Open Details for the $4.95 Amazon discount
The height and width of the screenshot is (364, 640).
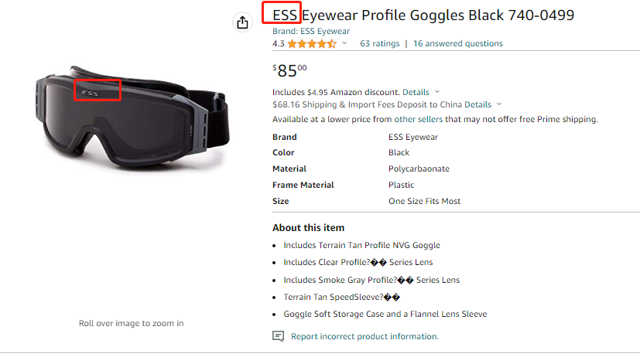tap(416, 92)
